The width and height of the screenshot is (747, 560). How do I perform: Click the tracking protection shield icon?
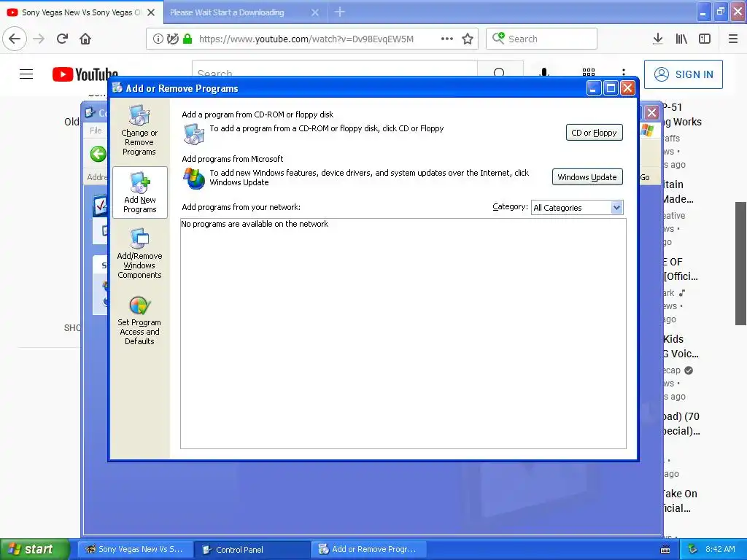172,39
